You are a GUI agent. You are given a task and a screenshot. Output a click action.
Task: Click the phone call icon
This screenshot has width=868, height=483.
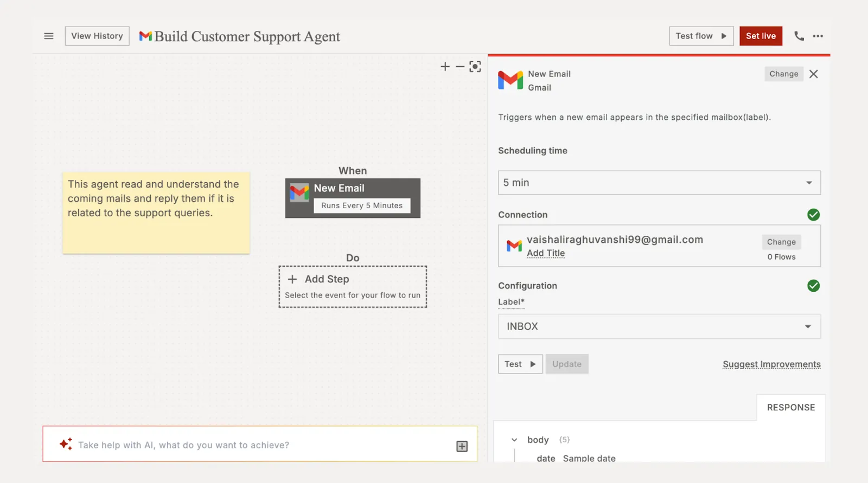tap(799, 36)
